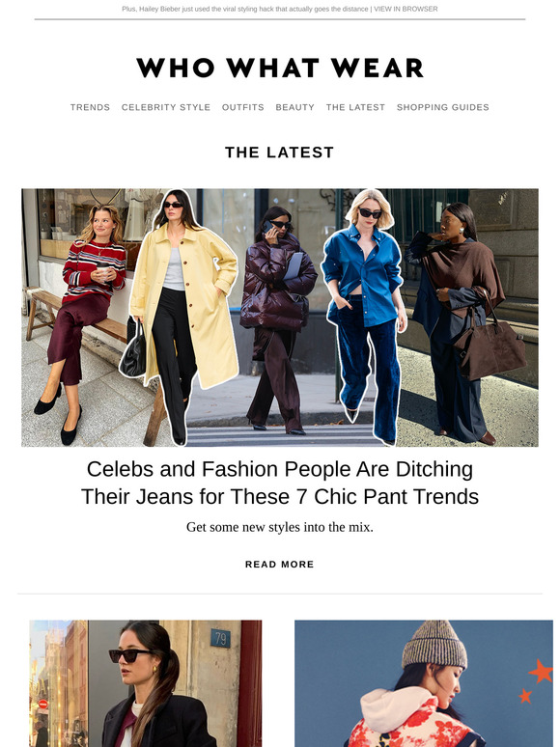Image resolution: width=560 pixels, height=747 pixels.
Task: Open the Beauty navigation link
Action: click(295, 107)
